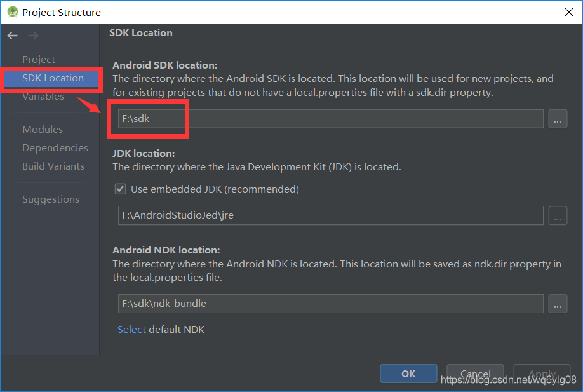
Task: Select the Build Variants page
Action: point(53,166)
